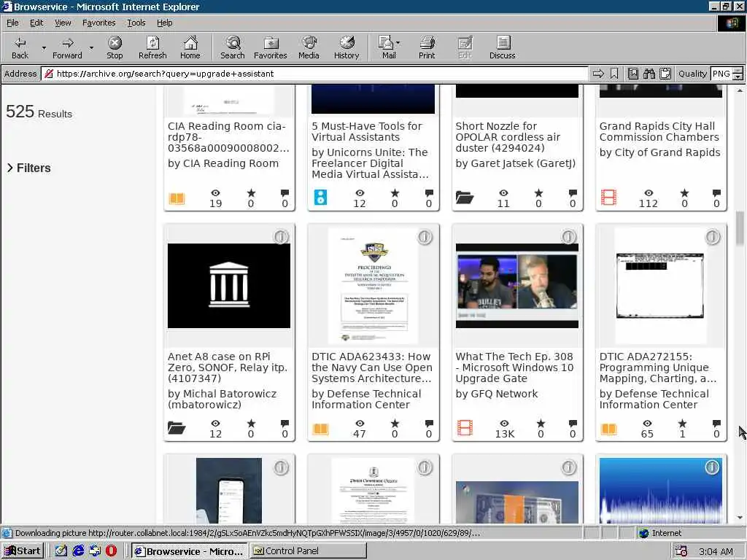Click the scrollbar down arrow

(x=740, y=518)
